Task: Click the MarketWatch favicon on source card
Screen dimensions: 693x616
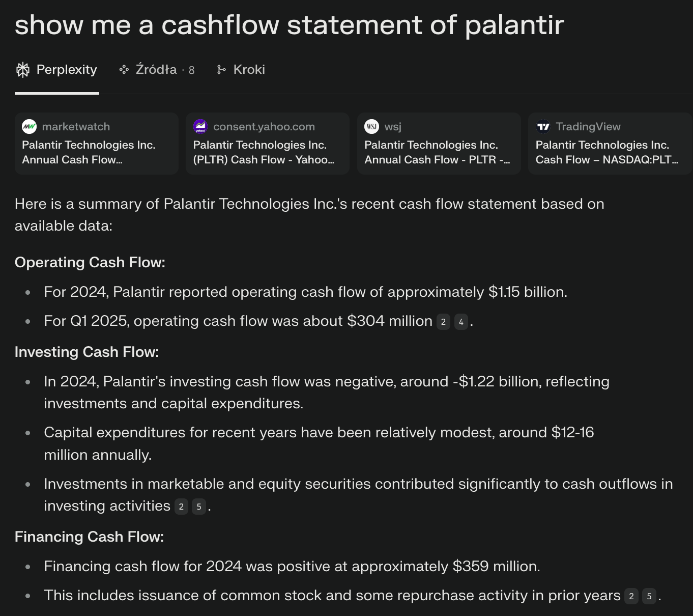Action: pos(30,126)
